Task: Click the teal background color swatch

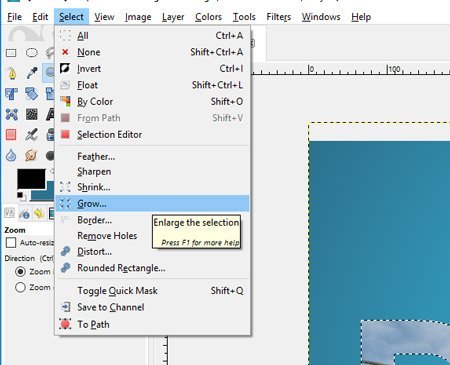Action: coord(43,196)
